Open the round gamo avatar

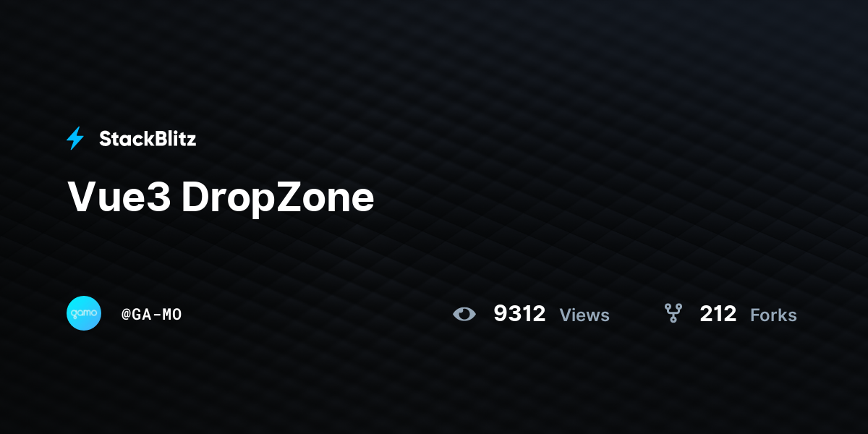84,313
